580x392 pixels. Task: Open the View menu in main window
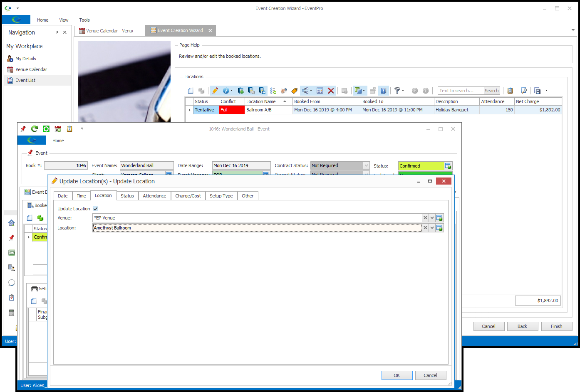(x=64, y=20)
